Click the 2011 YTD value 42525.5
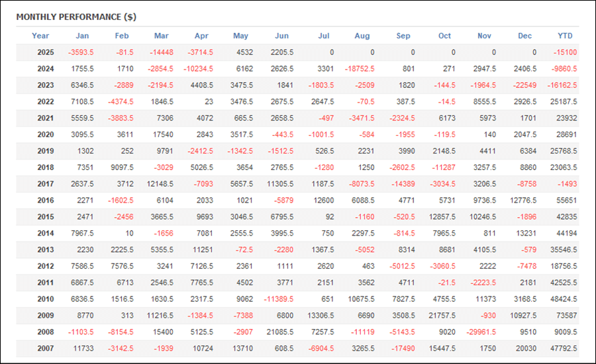Screen dimensions: 596x364 pos(564,283)
